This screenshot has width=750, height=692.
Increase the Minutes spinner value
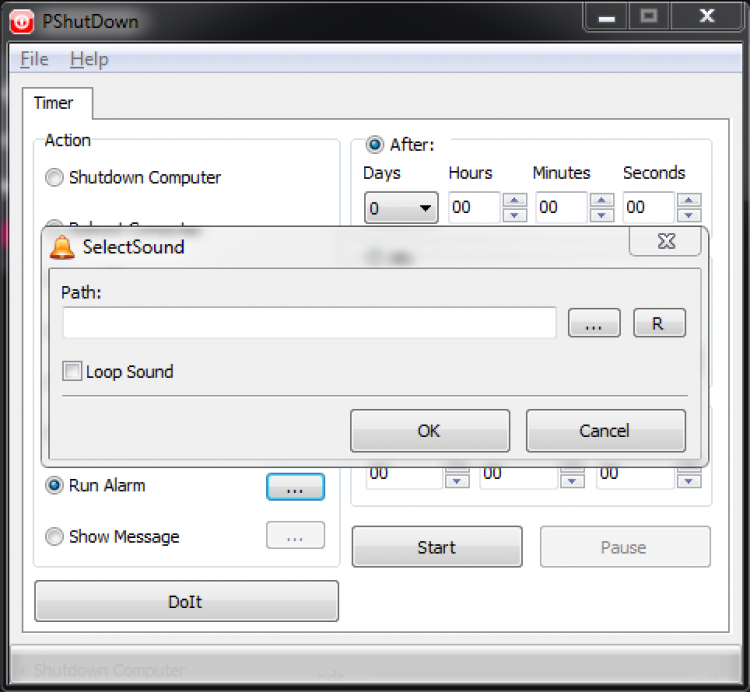pos(602,200)
